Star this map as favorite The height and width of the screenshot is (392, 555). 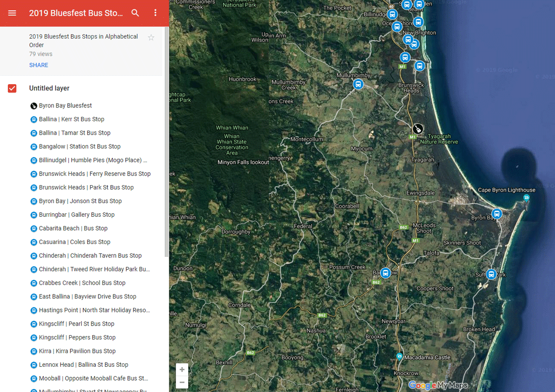(151, 38)
